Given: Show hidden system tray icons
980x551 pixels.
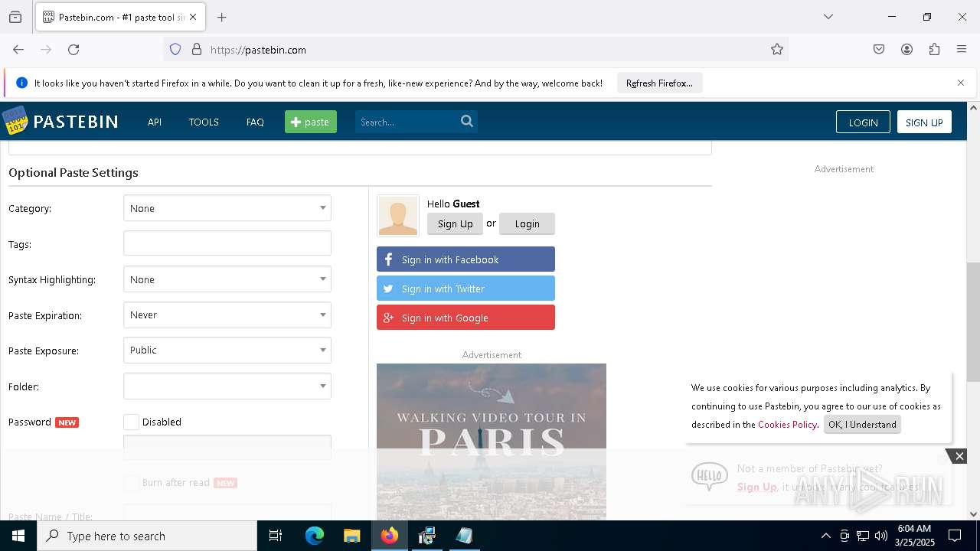Looking at the screenshot, I should 825,536.
